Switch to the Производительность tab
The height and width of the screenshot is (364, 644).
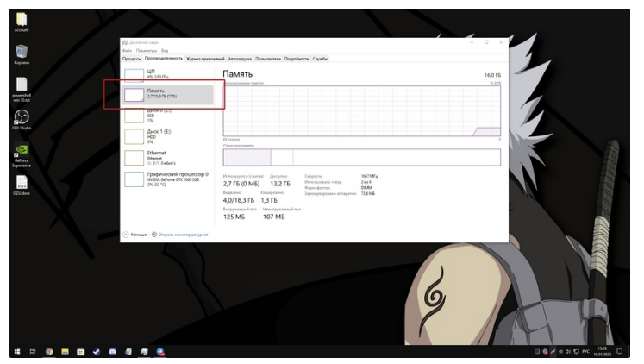164,59
